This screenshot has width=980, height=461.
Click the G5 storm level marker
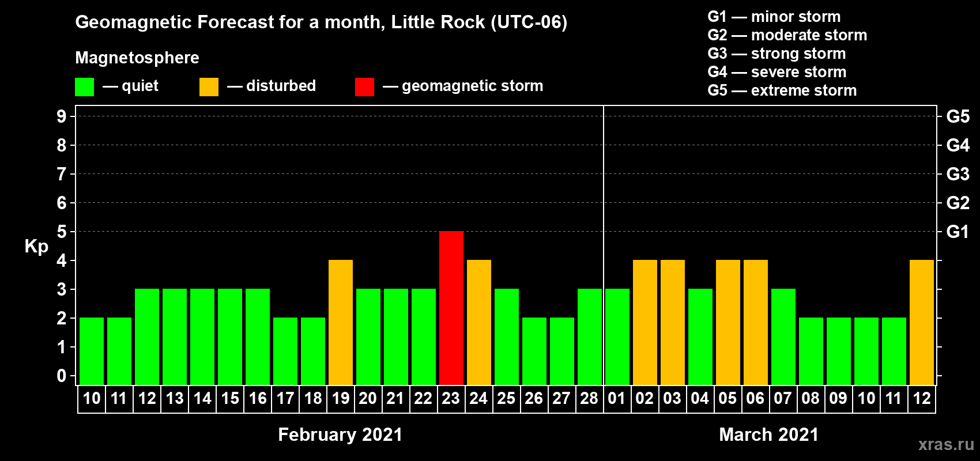(x=958, y=116)
